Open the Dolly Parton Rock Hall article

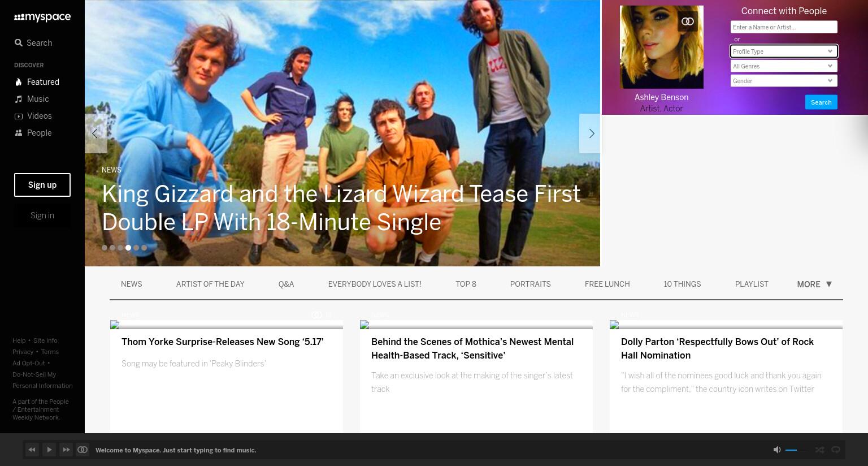click(x=718, y=349)
